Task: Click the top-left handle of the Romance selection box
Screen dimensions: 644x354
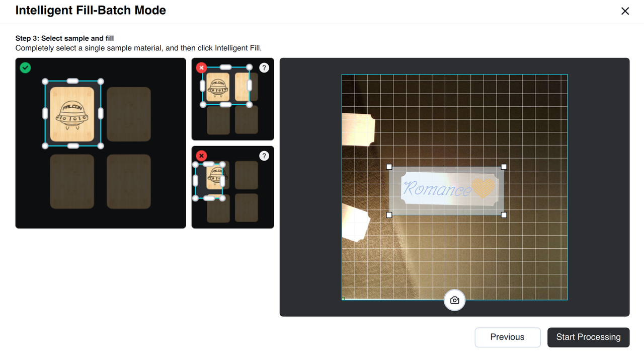Action: [389, 167]
